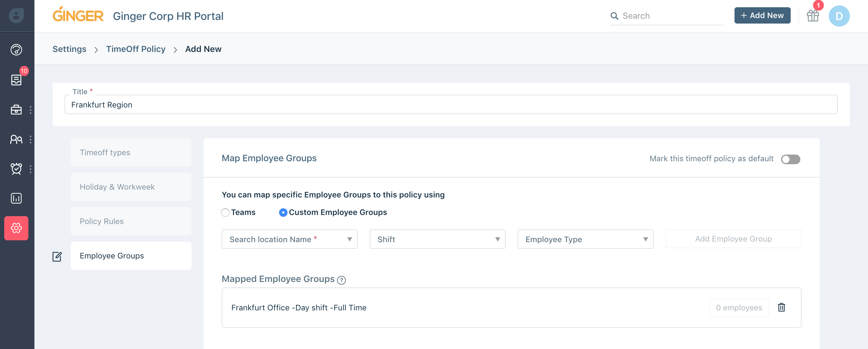
Task: Open the people icon in sidebar
Action: pyautogui.click(x=16, y=139)
